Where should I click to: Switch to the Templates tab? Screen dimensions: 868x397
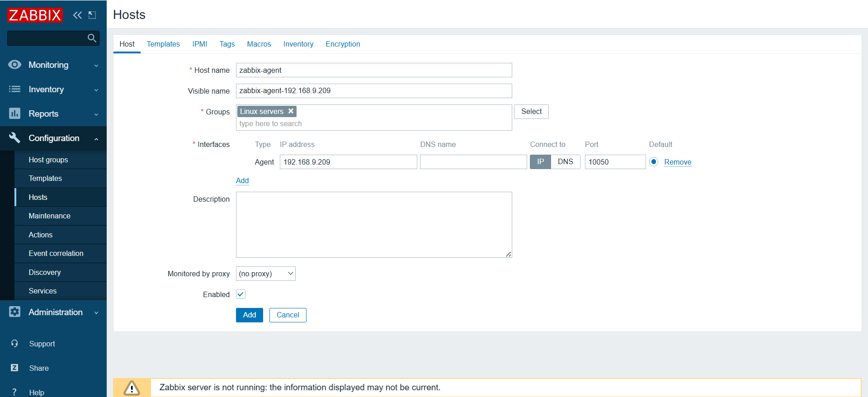tap(163, 44)
